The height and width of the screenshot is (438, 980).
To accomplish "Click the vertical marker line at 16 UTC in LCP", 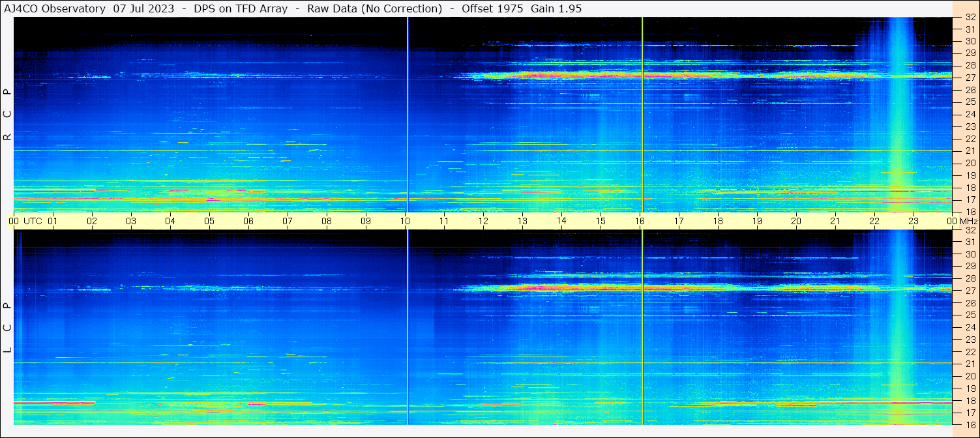I will pyautogui.click(x=642, y=327).
